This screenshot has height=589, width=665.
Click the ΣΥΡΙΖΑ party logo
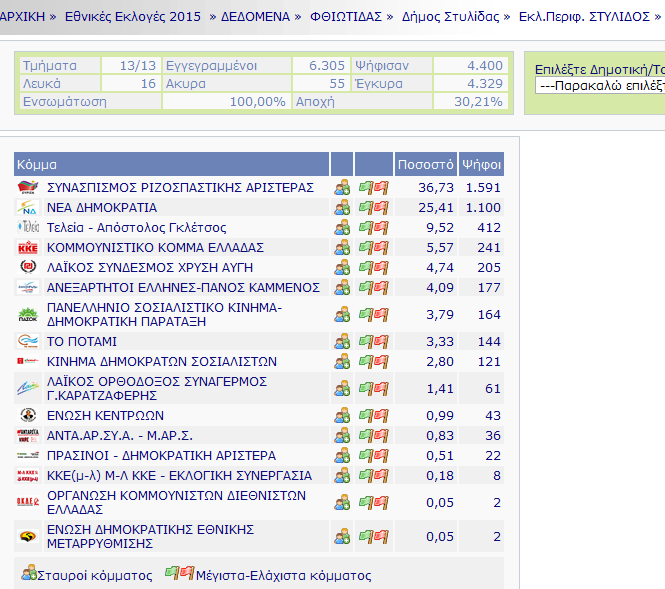(28, 187)
